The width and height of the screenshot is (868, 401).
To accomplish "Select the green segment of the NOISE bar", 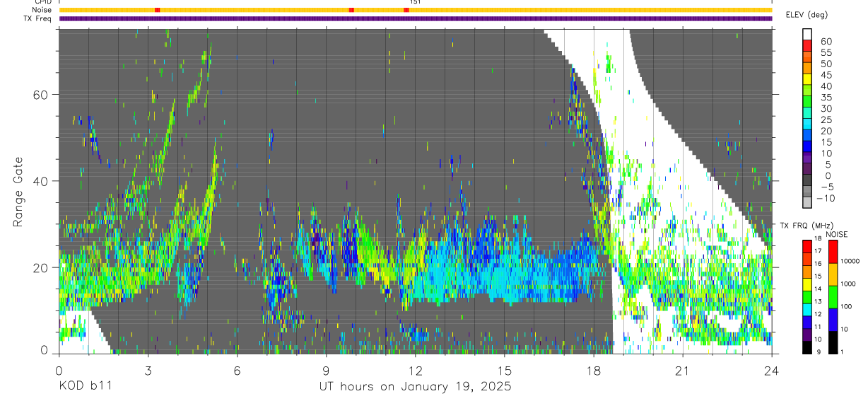I will [832, 297].
